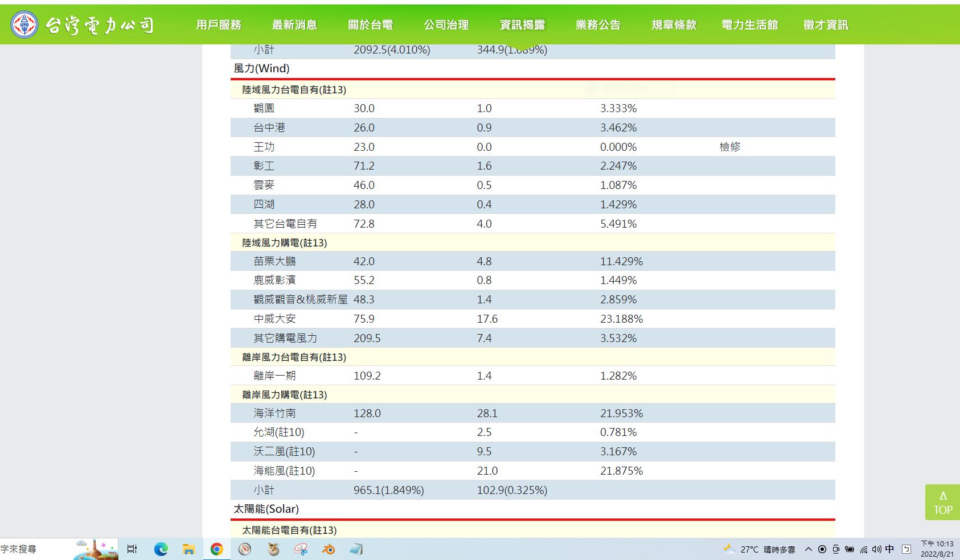Expand the hidden system tray icons
The width and height of the screenshot is (960, 560).
pos(808,549)
